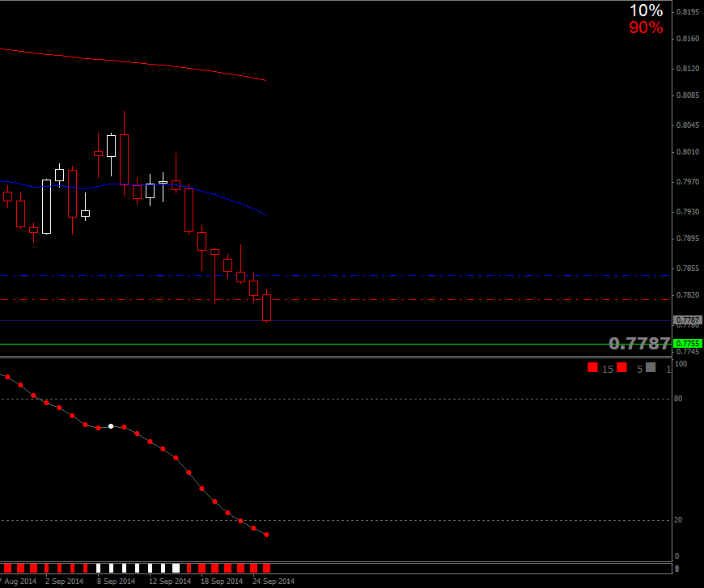Image resolution: width=704 pixels, height=588 pixels.
Task: Click the 0.7895 price axis label
Action: (688, 239)
